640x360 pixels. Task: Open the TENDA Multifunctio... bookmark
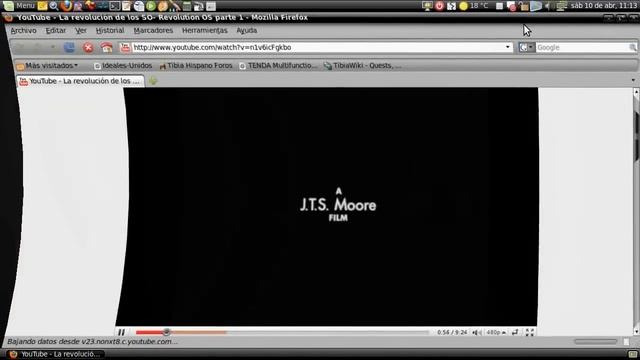pyautogui.click(x=278, y=66)
